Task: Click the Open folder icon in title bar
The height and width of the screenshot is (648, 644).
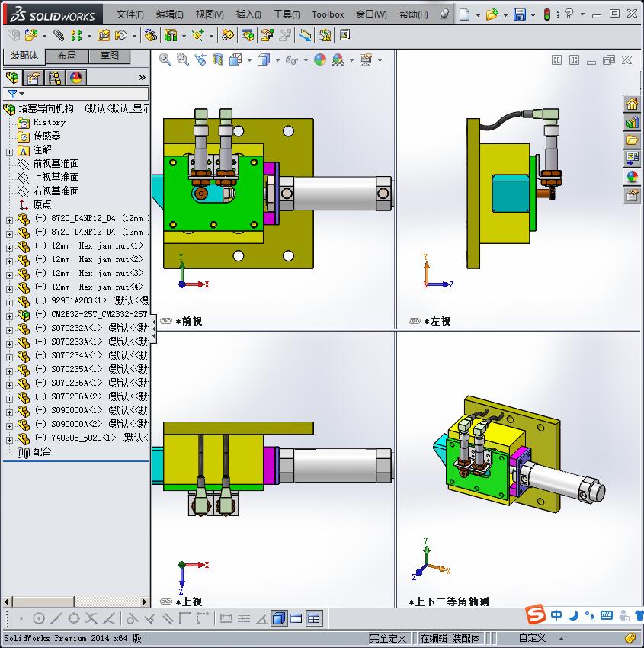Action: pyautogui.click(x=492, y=14)
